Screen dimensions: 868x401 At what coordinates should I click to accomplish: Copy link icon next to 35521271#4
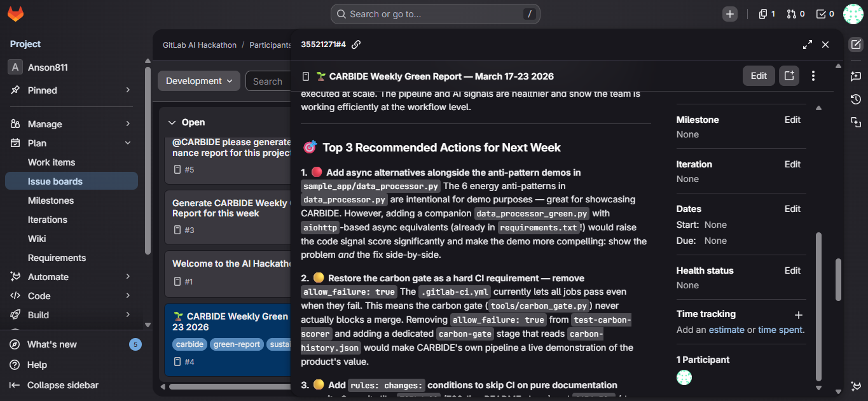(x=356, y=45)
